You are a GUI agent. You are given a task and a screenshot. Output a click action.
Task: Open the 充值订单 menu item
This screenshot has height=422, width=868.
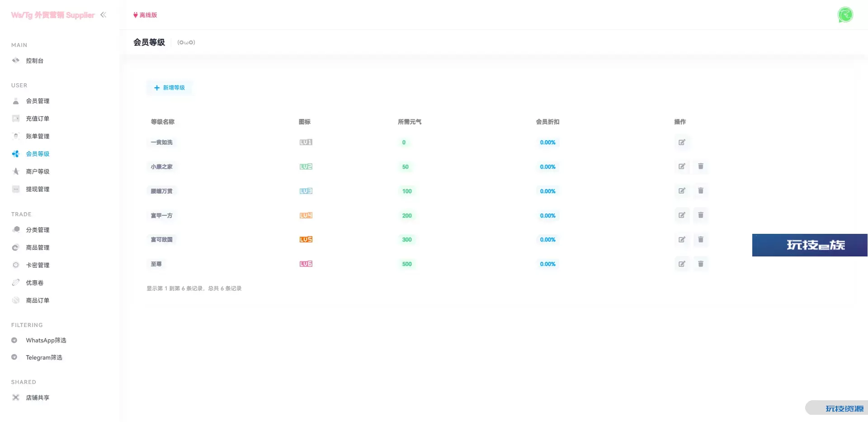(x=38, y=119)
